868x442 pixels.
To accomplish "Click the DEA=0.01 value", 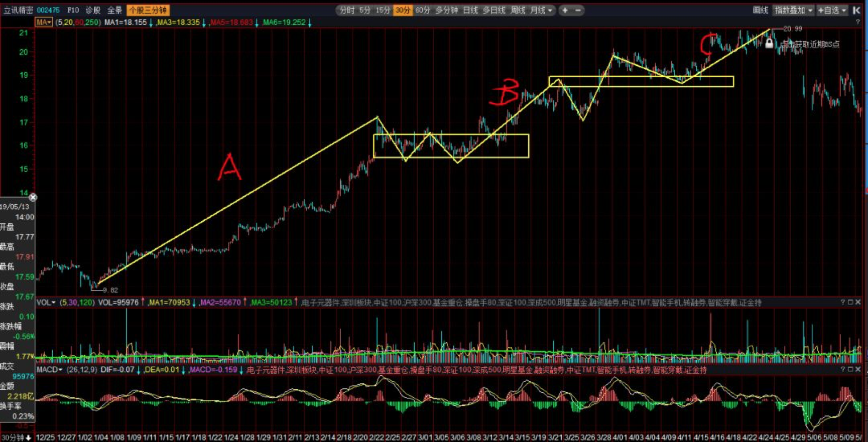I will [162, 370].
